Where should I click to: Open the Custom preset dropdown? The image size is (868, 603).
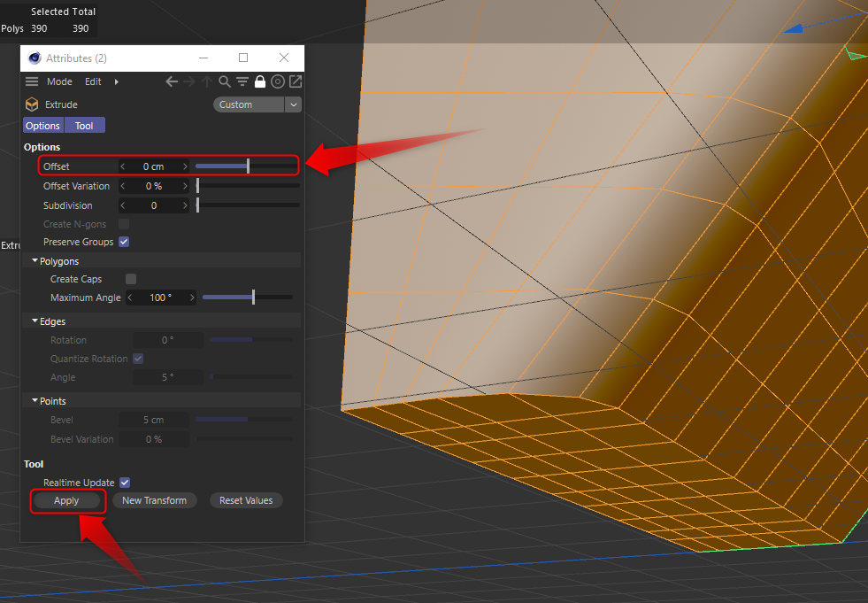(x=292, y=104)
